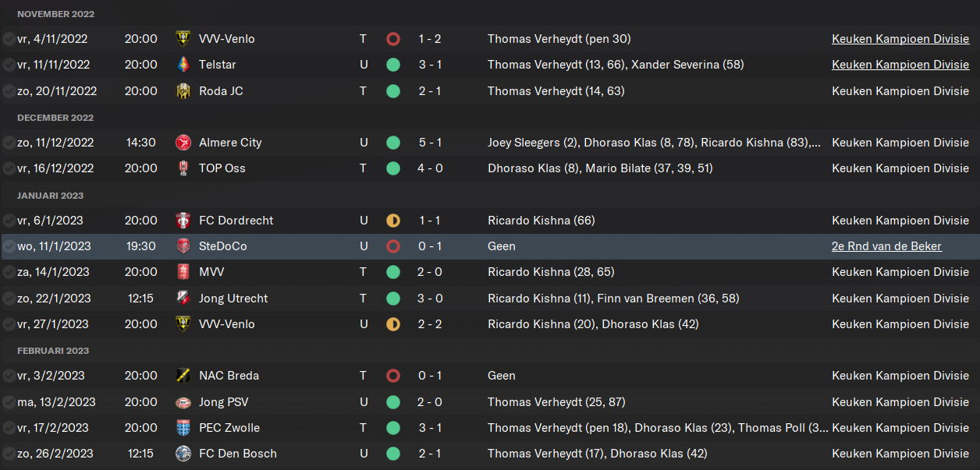Viewport: 980px width, 470px height.
Task: Select the Jong Utrecht match row
Action: (x=490, y=299)
